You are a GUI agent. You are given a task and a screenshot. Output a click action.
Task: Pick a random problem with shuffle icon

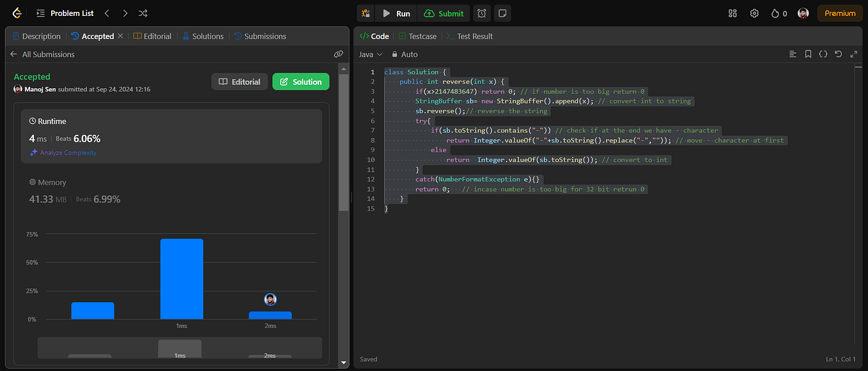click(x=143, y=13)
